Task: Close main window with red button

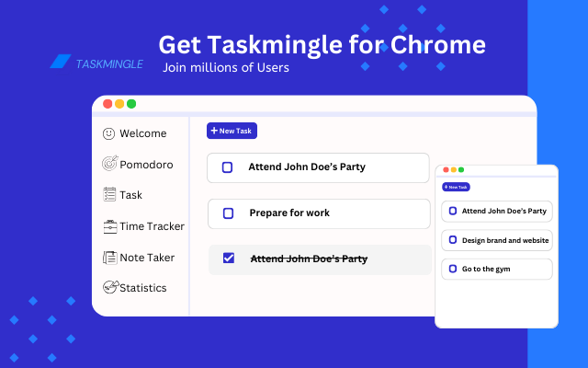Action: point(107,104)
